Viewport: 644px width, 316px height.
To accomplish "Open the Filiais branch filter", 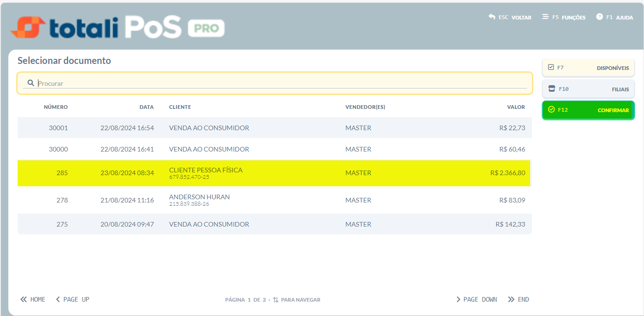I will click(588, 89).
